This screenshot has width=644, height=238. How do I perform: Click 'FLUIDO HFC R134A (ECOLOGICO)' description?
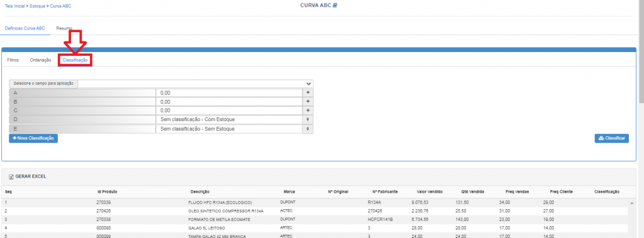pyautogui.click(x=219, y=203)
